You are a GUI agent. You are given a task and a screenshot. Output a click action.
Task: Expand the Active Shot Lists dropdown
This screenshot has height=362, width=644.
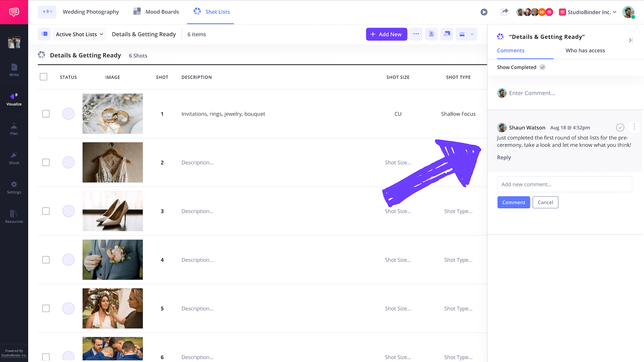[x=79, y=34]
